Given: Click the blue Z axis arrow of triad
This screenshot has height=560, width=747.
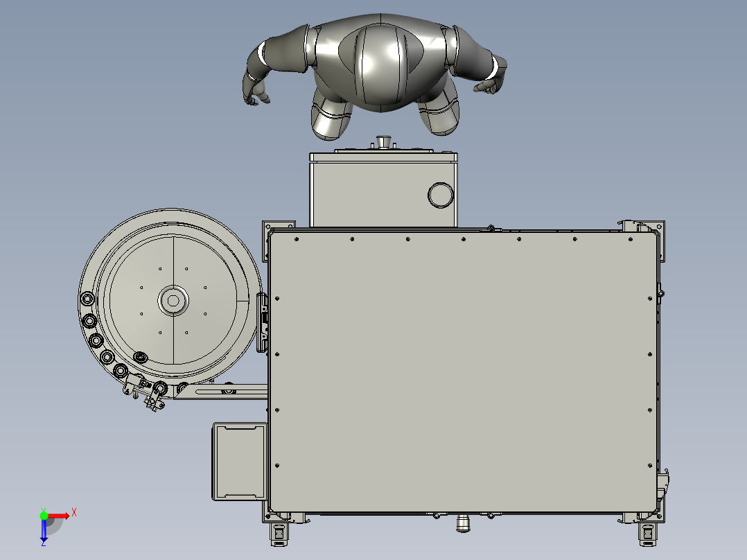Looking at the screenshot, I should (x=44, y=530).
